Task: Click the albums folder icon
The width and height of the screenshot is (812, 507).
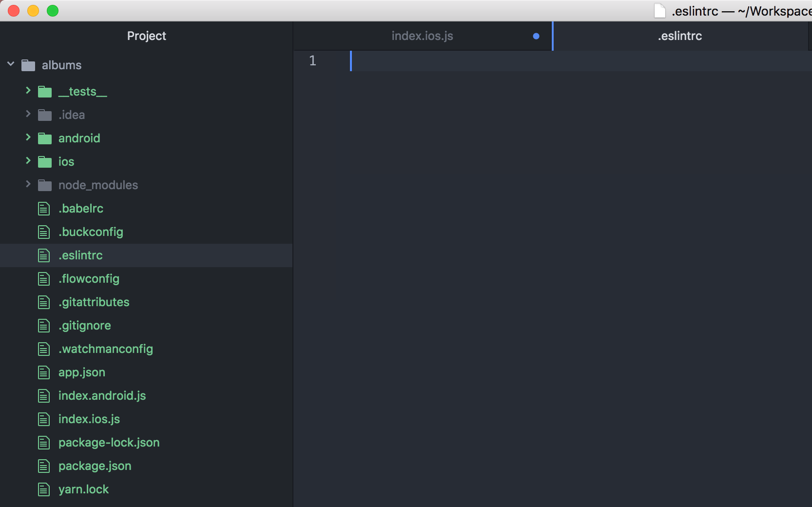Action: pos(28,65)
